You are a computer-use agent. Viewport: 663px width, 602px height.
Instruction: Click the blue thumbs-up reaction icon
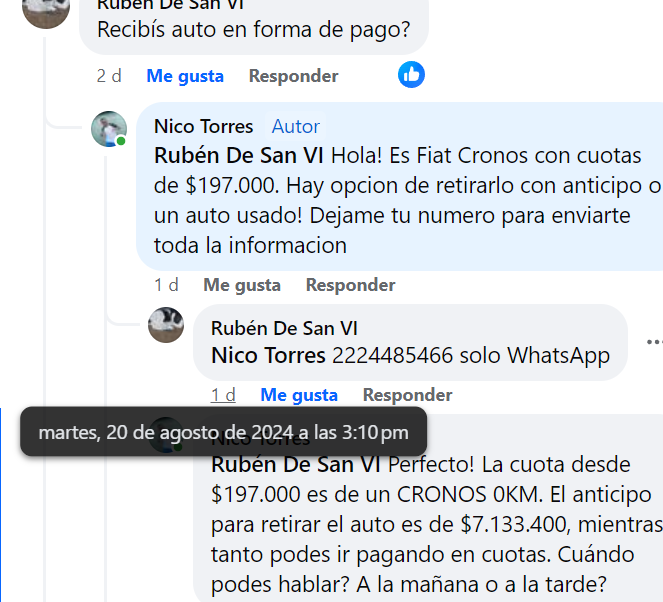[411, 75]
